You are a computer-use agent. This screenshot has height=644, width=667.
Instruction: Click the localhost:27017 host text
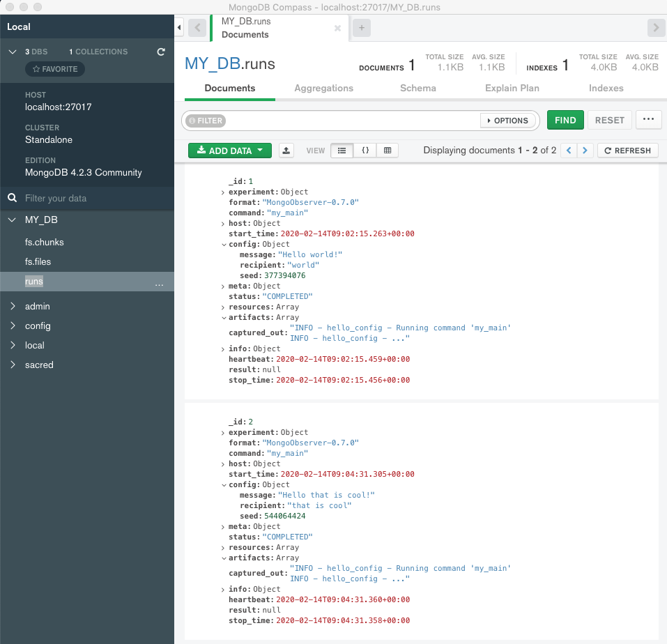coord(59,107)
